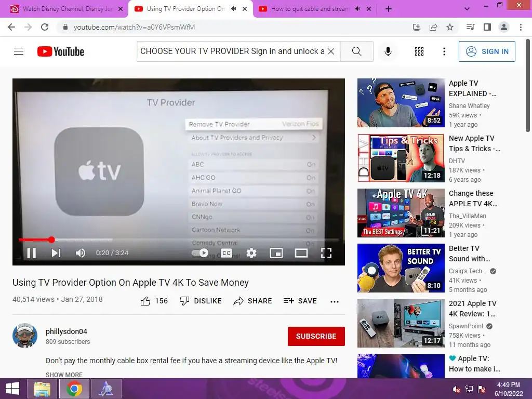Start voice search with the microphone
The image size is (532, 399).
(388, 51)
